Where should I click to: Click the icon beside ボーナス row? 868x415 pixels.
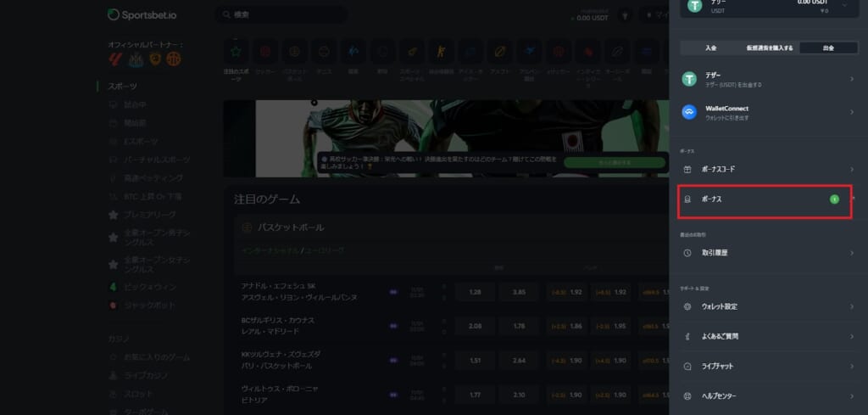(x=687, y=199)
